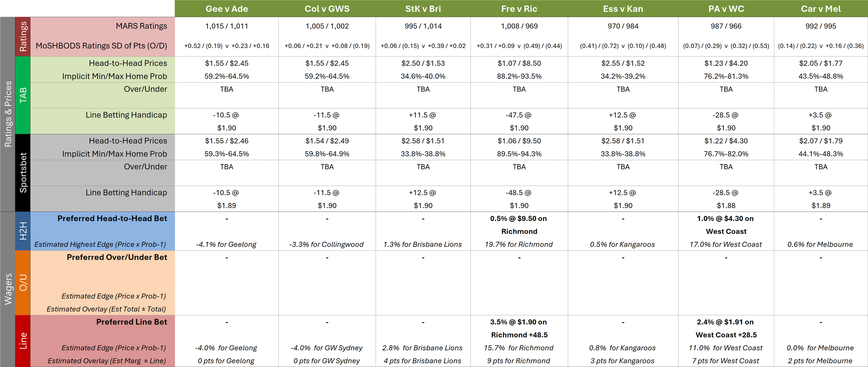Select the 'Fre v Ric' column header
This screenshot has height=367, width=868.
click(519, 9)
